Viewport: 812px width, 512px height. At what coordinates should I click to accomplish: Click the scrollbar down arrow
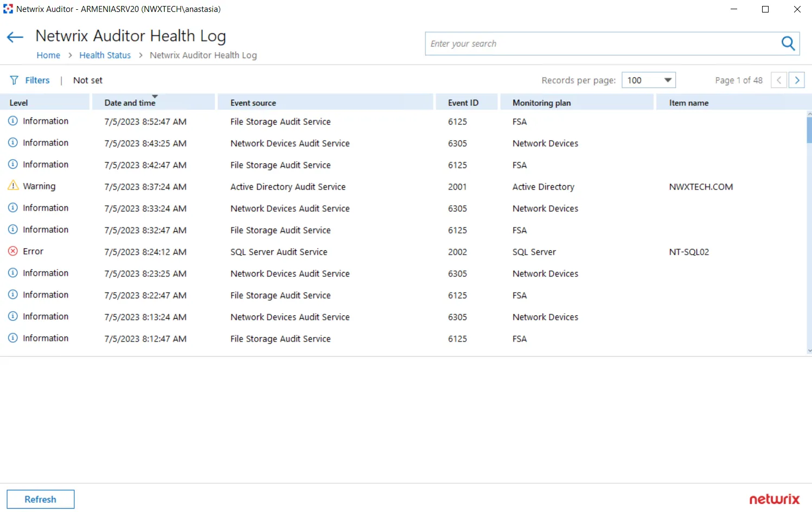point(809,351)
